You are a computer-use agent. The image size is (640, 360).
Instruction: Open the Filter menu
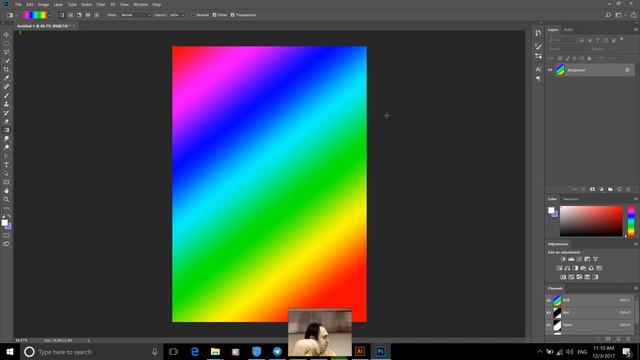101,4
